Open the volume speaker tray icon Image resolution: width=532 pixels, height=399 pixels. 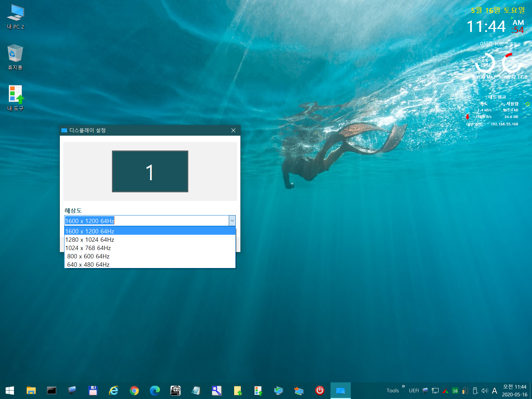coord(485,391)
